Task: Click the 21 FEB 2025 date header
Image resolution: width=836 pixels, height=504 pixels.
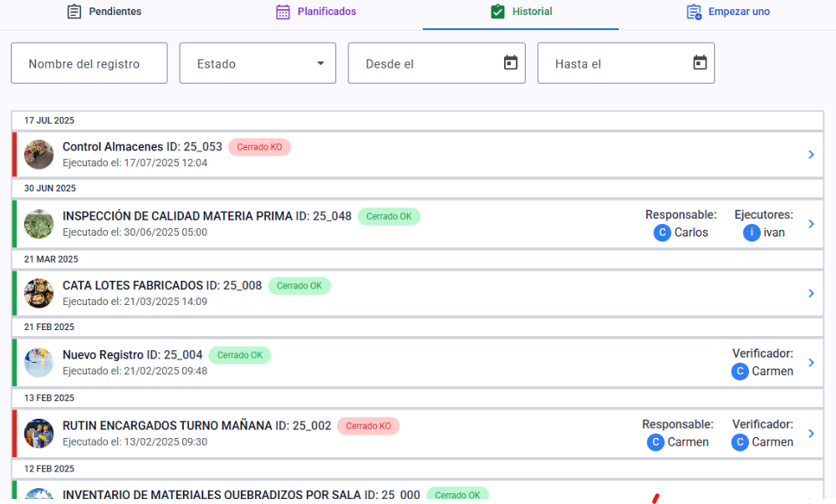Action: [49, 327]
